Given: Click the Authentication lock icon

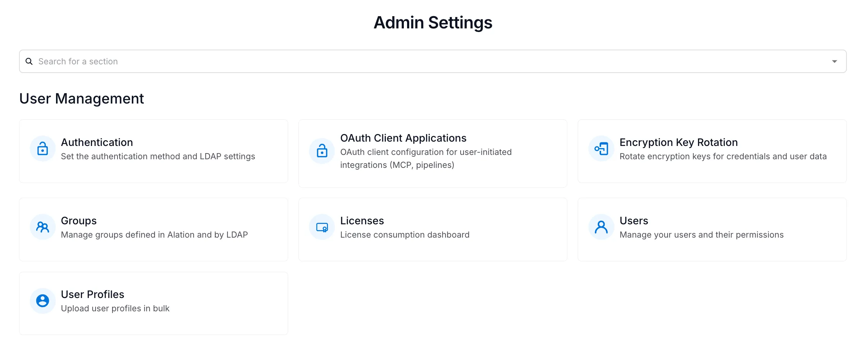Looking at the screenshot, I should [x=42, y=148].
